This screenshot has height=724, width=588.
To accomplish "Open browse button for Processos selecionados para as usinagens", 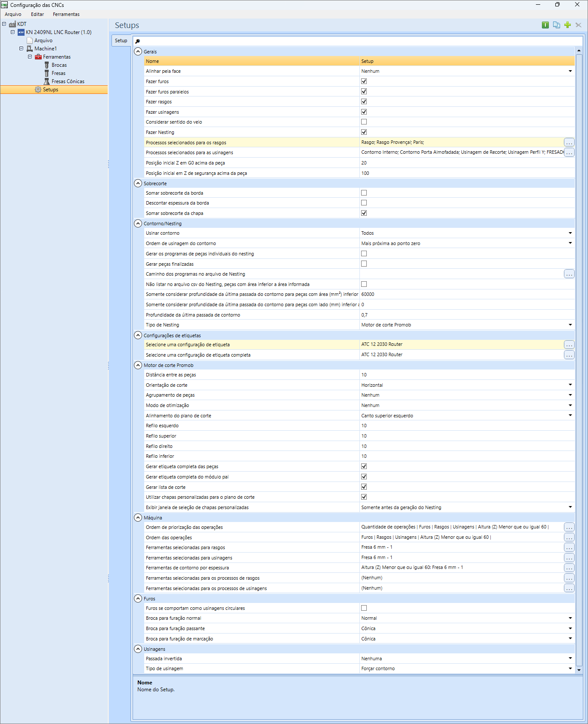I will [569, 152].
